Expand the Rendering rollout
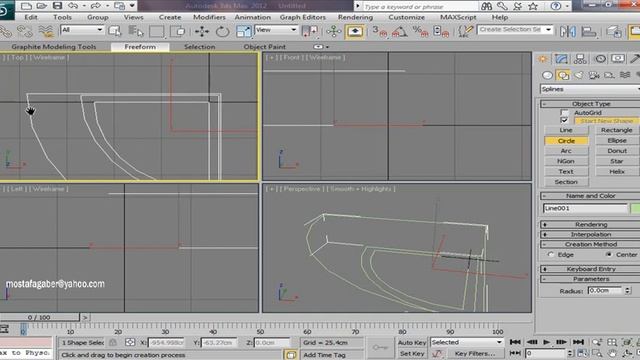640x360 pixels. (x=590, y=224)
